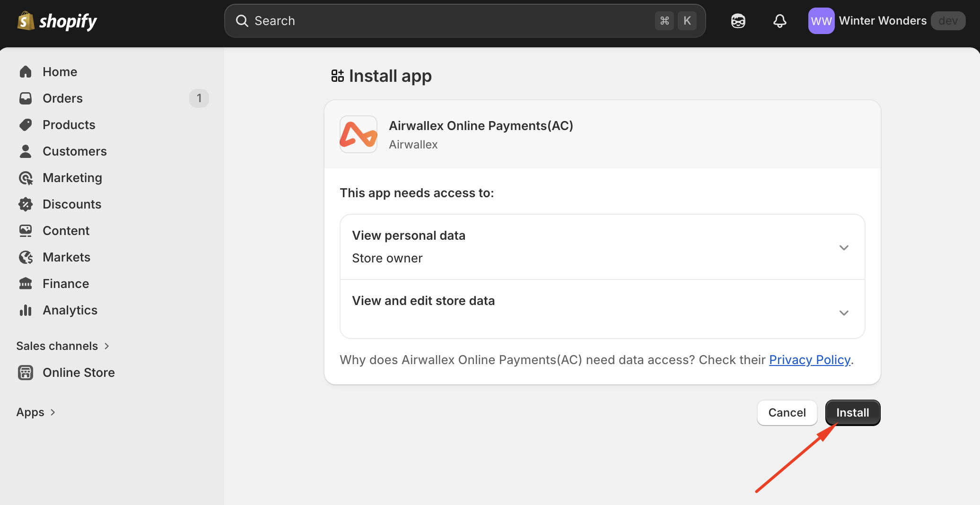Select the Discounts icon
This screenshot has height=505, width=980.
click(26, 204)
